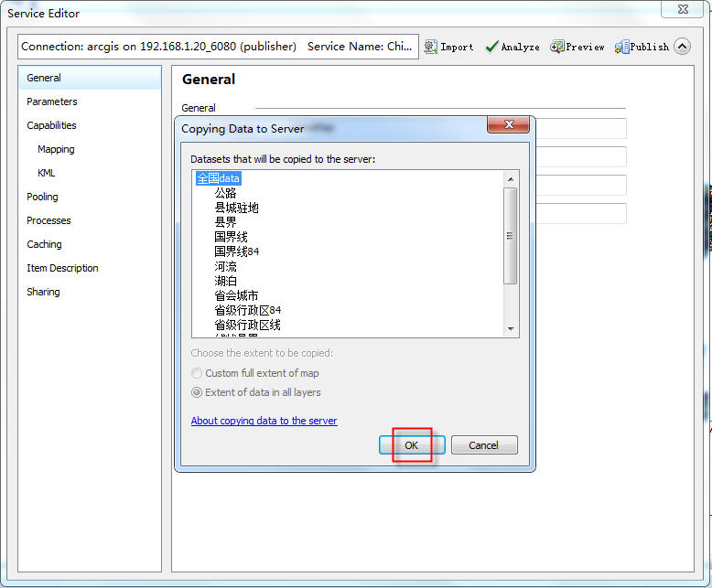Select the General page in sidebar
The width and height of the screenshot is (712, 588).
click(90, 78)
